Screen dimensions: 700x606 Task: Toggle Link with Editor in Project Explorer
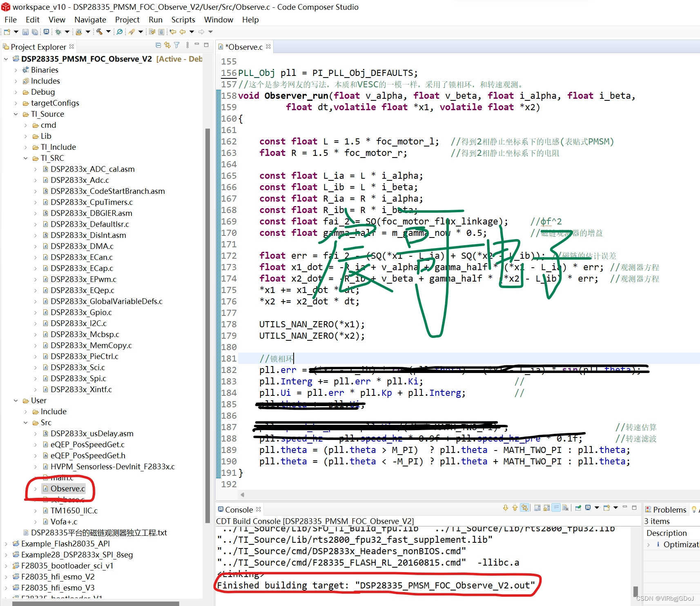pos(167,45)
